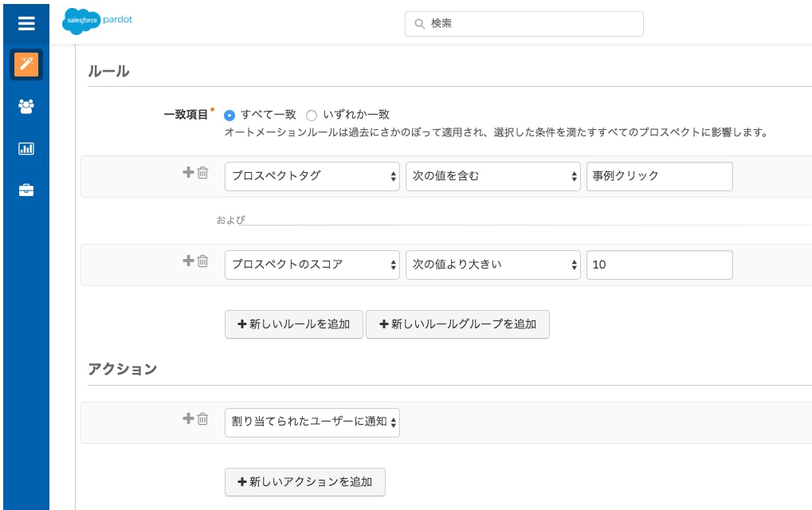Select the すべて一致 radio option
Viewport: 812px width, 510px height.
(x=229, y=116)
